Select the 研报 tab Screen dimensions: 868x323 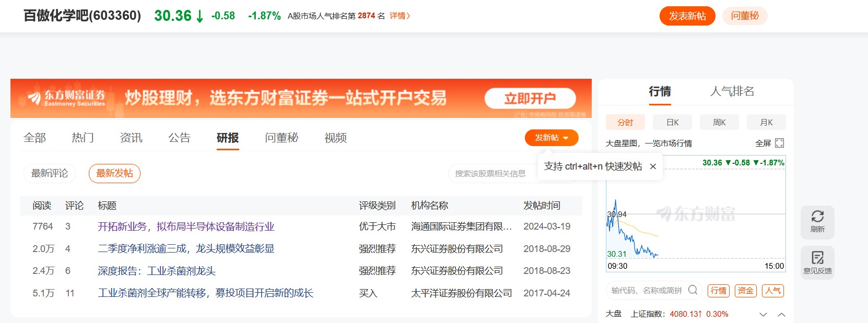pyautogui.click(x=228, y=138)
